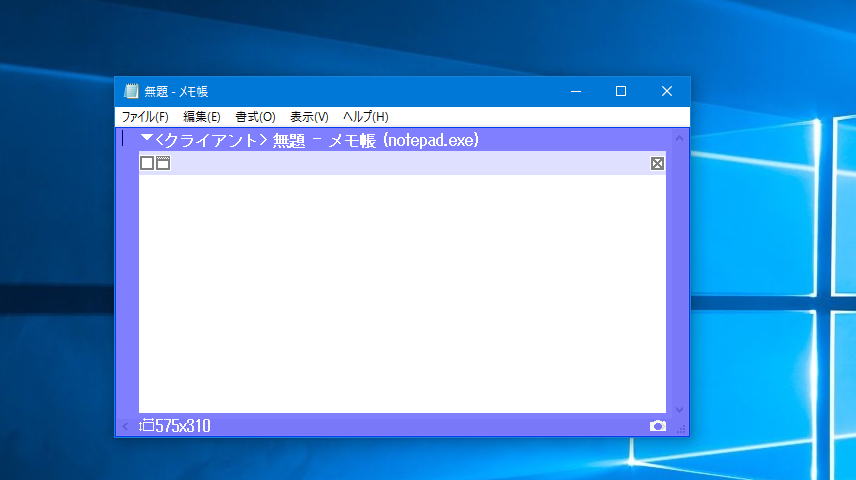This screenshot has height=480, width=856.
Task: Minimize the メモ帳 window
Action: click(576, 91)
